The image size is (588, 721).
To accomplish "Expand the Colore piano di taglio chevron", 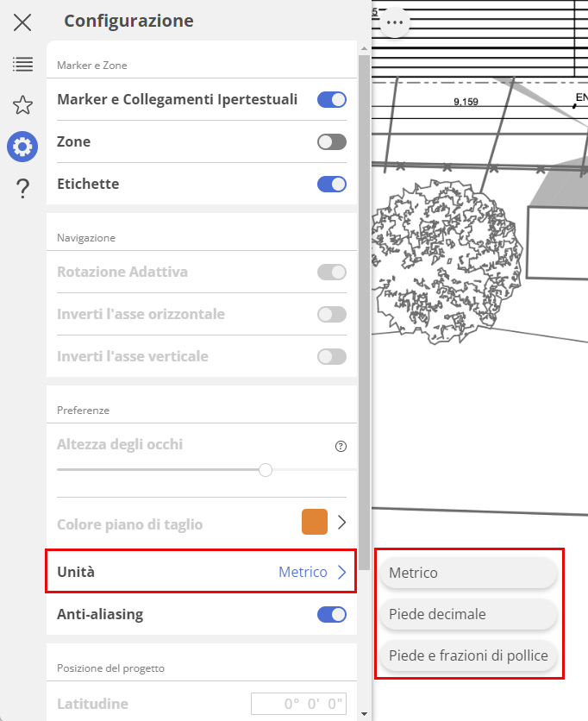I will coord(341,522).
